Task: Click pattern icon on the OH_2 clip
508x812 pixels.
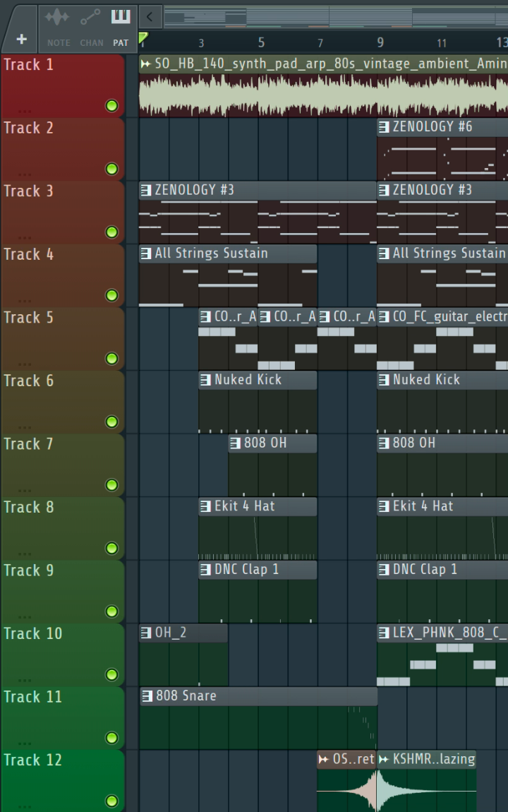Action: coord(146,633)
